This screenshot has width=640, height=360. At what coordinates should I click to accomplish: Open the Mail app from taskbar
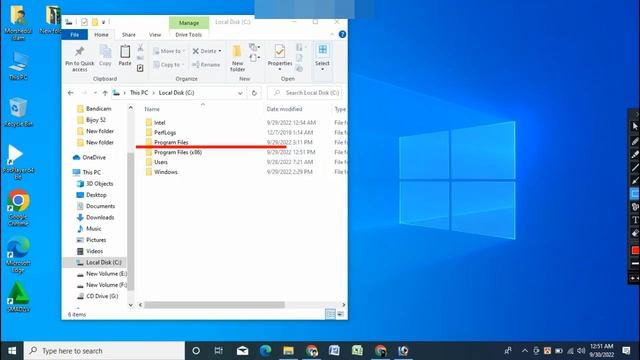[x=242, y=351]
